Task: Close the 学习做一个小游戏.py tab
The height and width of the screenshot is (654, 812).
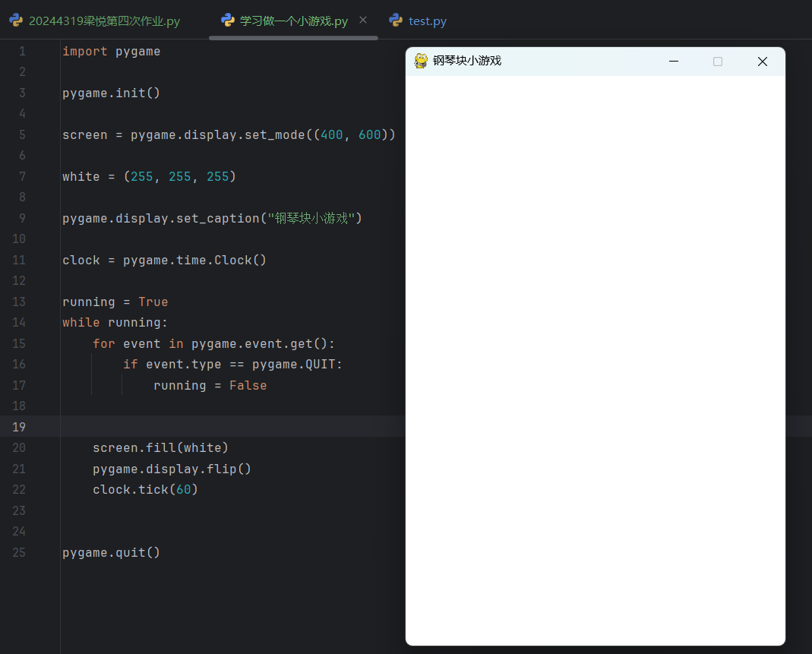Action: point(363,21)
